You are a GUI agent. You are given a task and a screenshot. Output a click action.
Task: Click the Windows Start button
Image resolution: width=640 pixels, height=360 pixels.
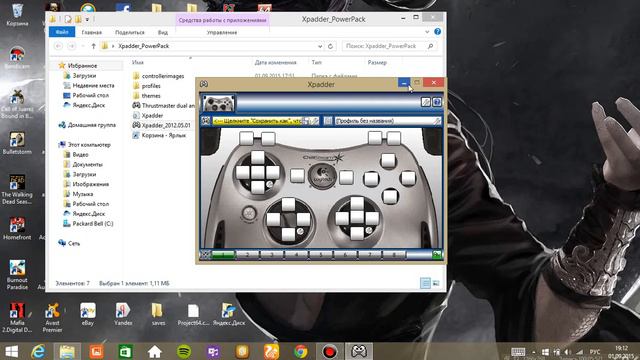pyautogui.click(x=11, y=351)
